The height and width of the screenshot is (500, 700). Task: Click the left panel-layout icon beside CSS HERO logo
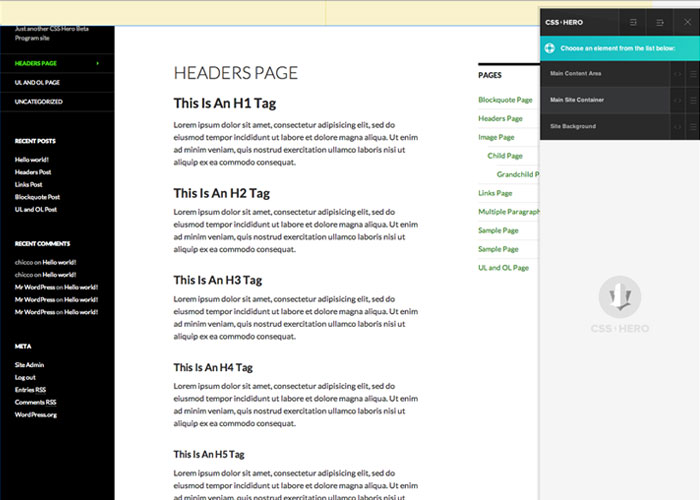pyautogui.click(x=633, y=22)
